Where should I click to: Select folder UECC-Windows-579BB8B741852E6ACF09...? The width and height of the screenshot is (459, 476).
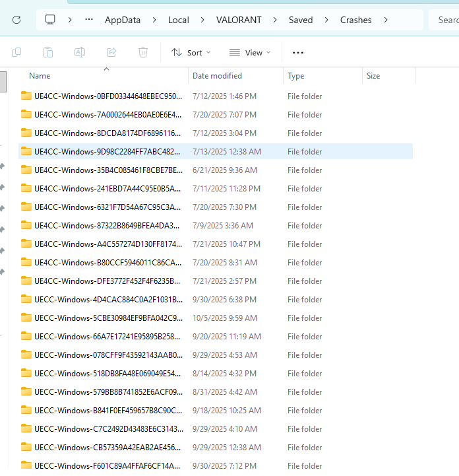(x=216, y=392)
